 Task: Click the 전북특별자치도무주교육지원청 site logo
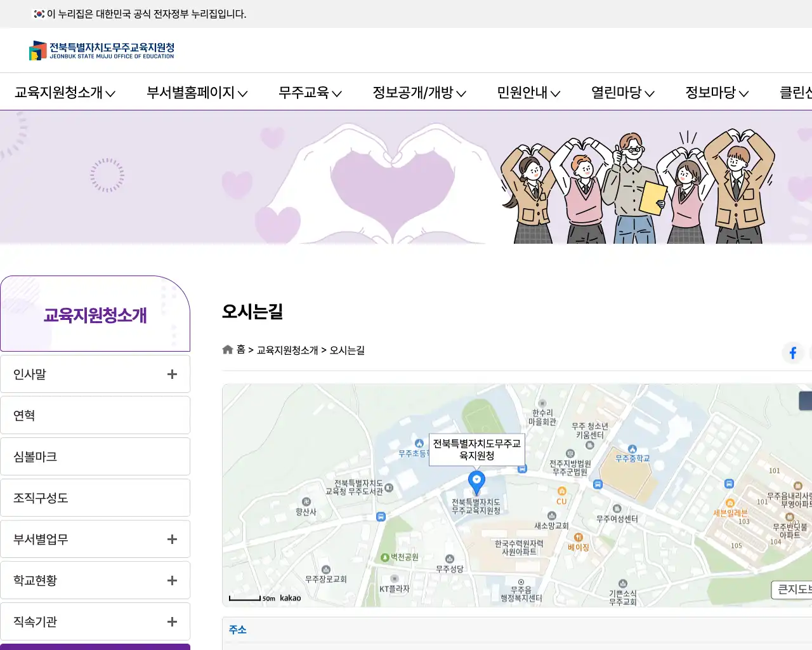[x=101, y=50]
